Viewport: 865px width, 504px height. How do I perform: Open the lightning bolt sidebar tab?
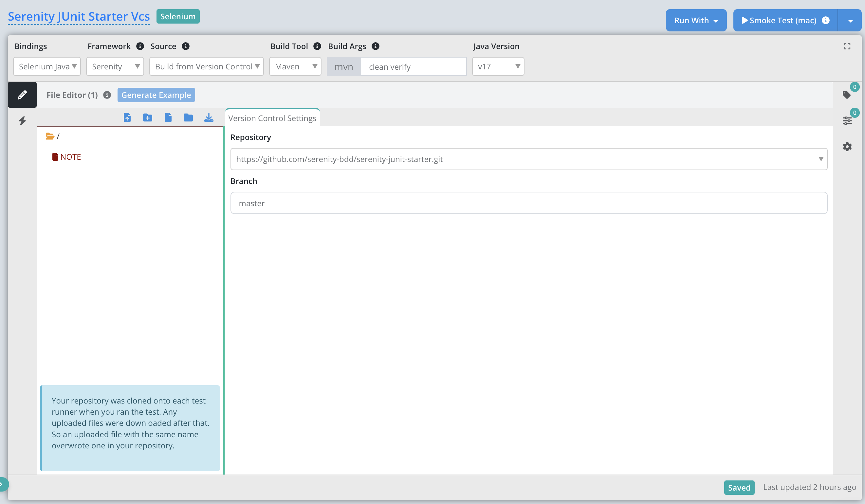[22, 121]
